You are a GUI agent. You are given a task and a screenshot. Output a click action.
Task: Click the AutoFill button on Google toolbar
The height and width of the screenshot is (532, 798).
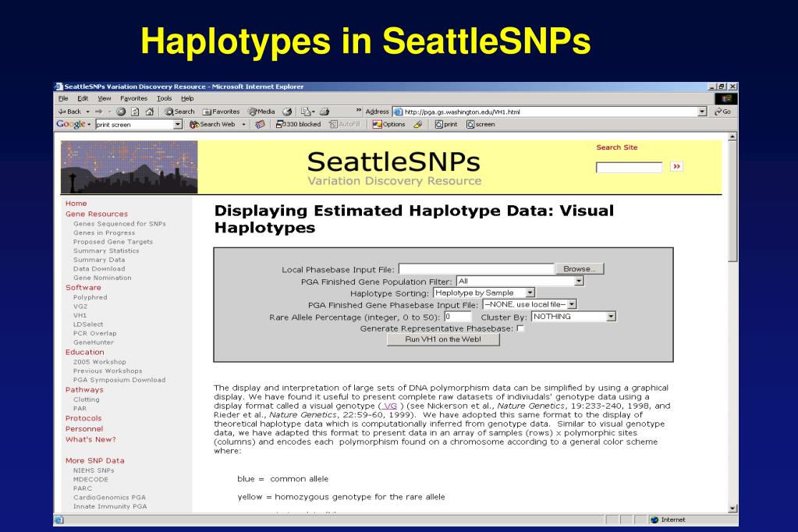(345, 124)
